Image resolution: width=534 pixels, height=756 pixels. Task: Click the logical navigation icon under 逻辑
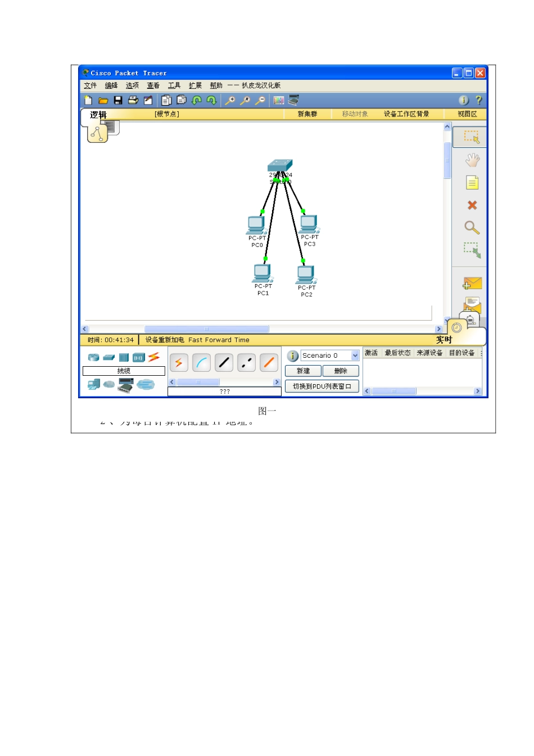pos(98,134)
